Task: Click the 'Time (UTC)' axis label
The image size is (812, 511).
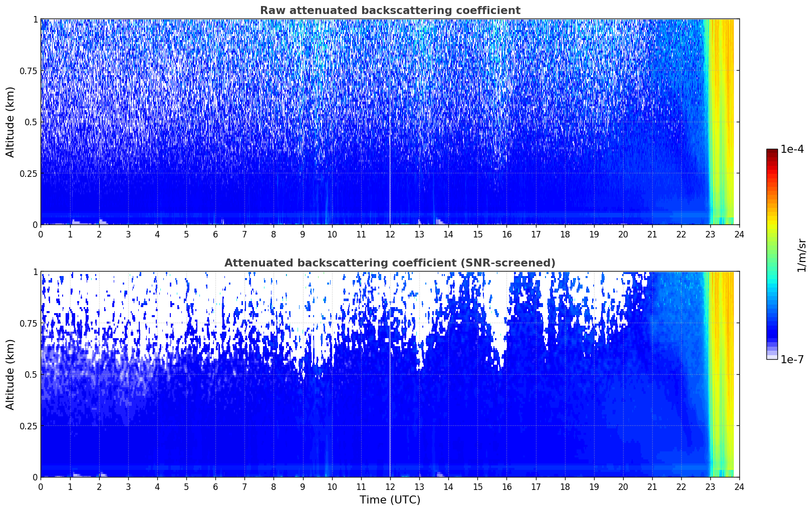Action: coord(390,500)
